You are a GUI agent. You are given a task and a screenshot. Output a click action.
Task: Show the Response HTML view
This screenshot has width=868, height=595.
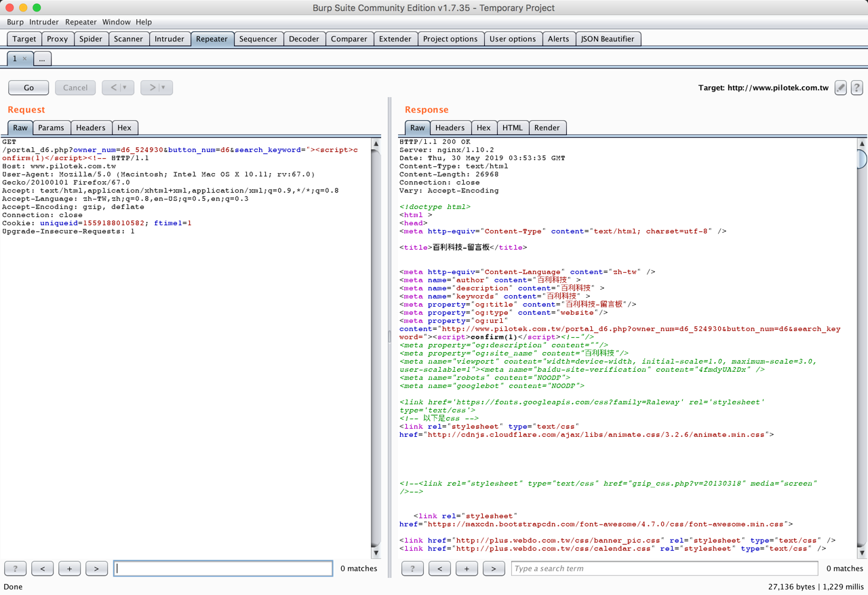(513, 128)
